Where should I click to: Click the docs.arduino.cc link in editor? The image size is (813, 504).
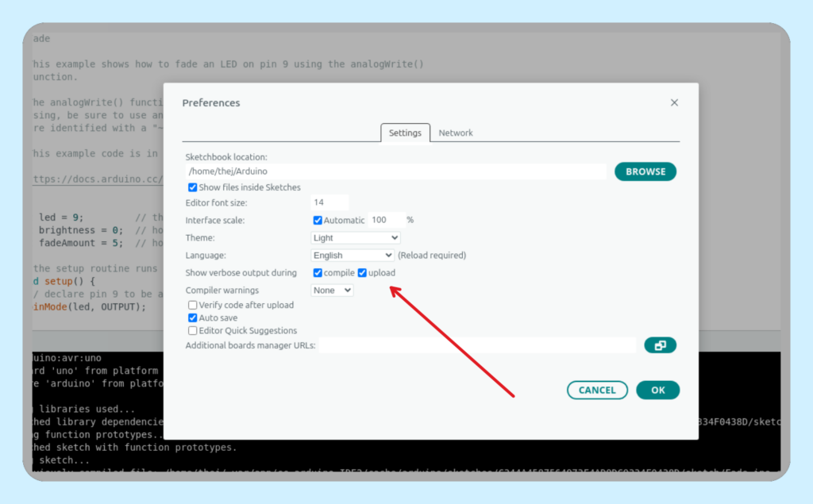(98, 179)
